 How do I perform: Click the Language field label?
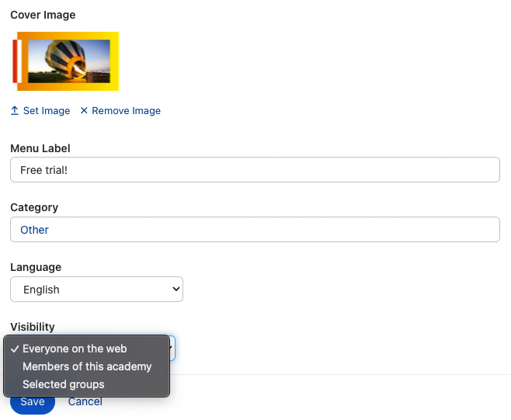[x=36, y=267]
